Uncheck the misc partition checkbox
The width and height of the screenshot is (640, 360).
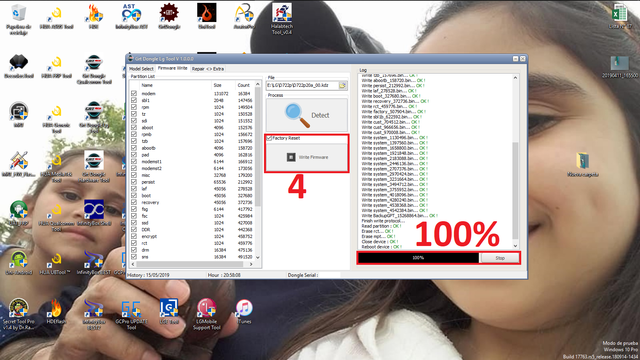[134, 175]
